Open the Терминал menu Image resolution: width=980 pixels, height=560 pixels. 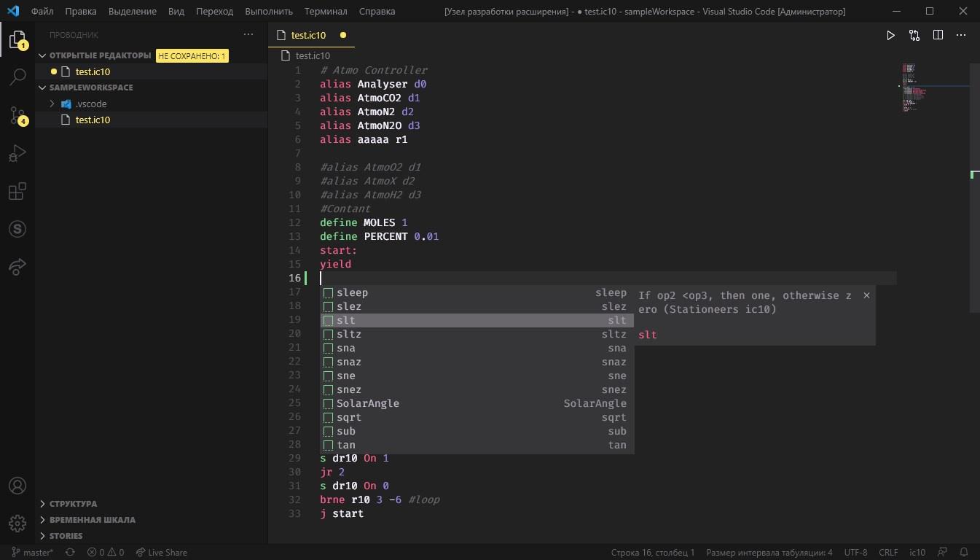[x=326, y=12]
